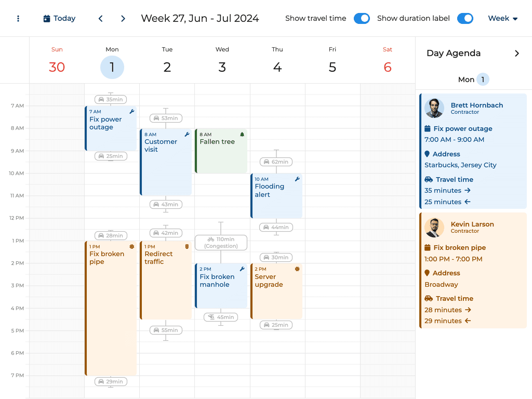Open the Fix broken pipe event
The width and height of the screenshot is (532, 399).
point(111,307)
